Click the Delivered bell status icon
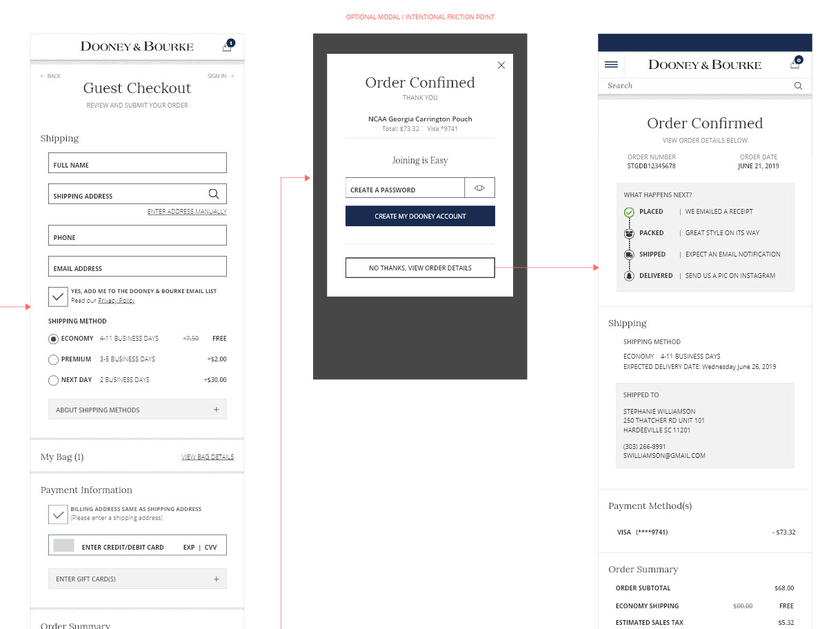Screen dimensions: 840x629 pyautogui.click(x=629, y=276)
